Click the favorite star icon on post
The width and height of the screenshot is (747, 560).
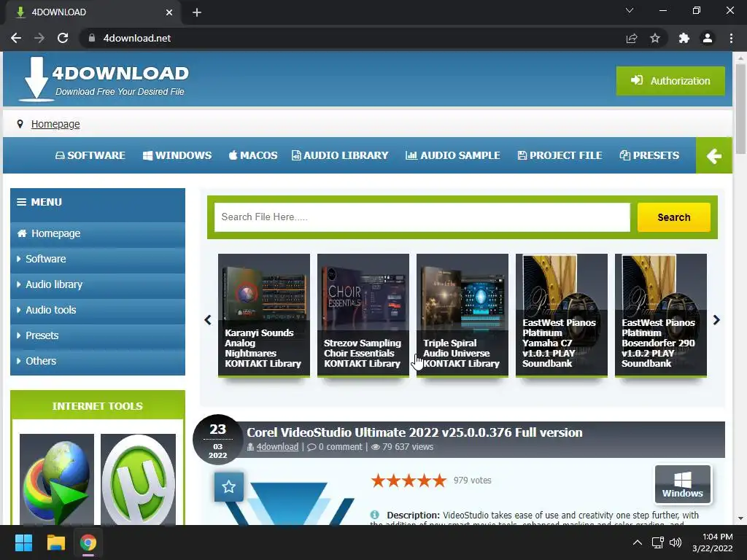coord(228,486)
